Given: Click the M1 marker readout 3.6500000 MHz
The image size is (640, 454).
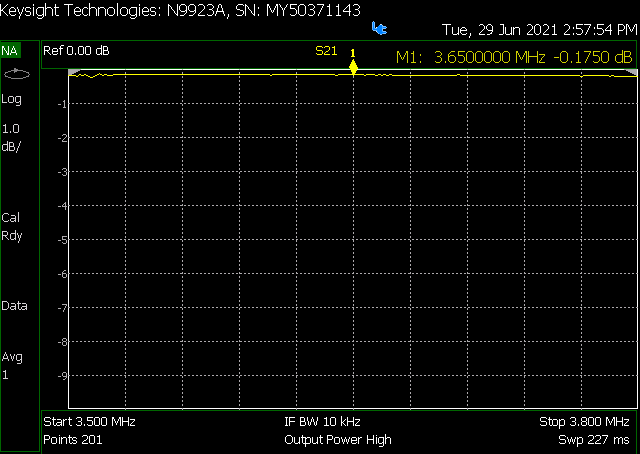Looking at the screenshot, I should coord(471,57).
